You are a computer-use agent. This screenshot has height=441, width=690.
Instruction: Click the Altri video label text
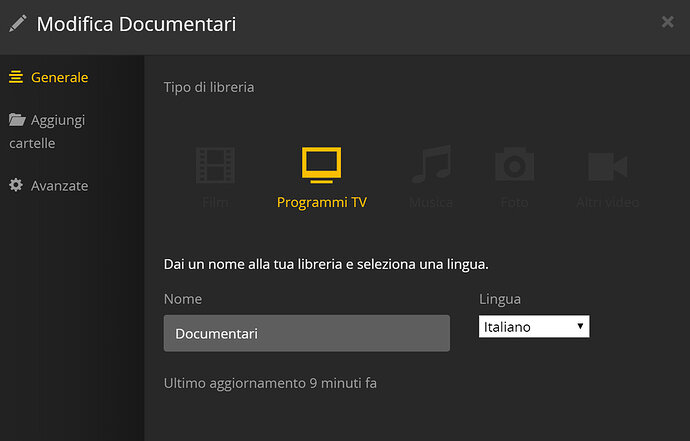click(x=608, y=202)
